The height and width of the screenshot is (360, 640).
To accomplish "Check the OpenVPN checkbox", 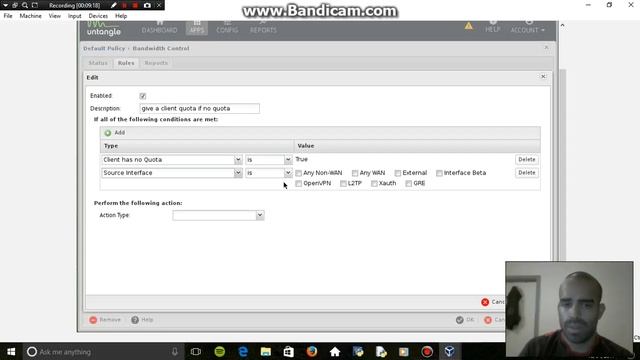I will [299, 184].
